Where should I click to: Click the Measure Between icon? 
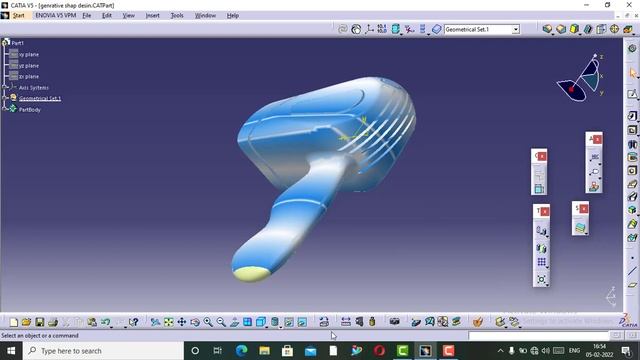pos(345,322)
